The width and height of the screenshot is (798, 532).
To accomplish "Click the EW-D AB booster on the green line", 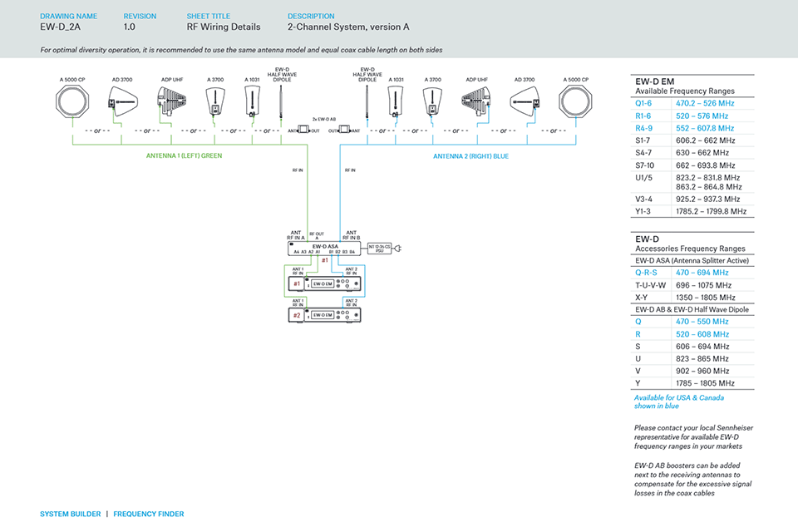I will pyautogui.click(x=303, y=130).
